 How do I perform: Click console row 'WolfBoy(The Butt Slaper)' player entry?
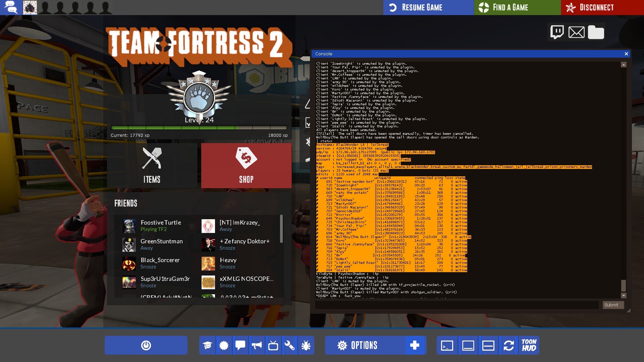(393, 237)
